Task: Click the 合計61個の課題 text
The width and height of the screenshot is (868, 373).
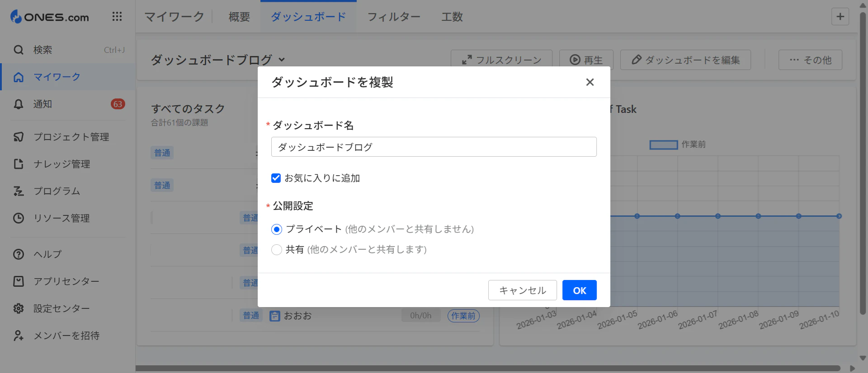Action: tap(179, 123)
